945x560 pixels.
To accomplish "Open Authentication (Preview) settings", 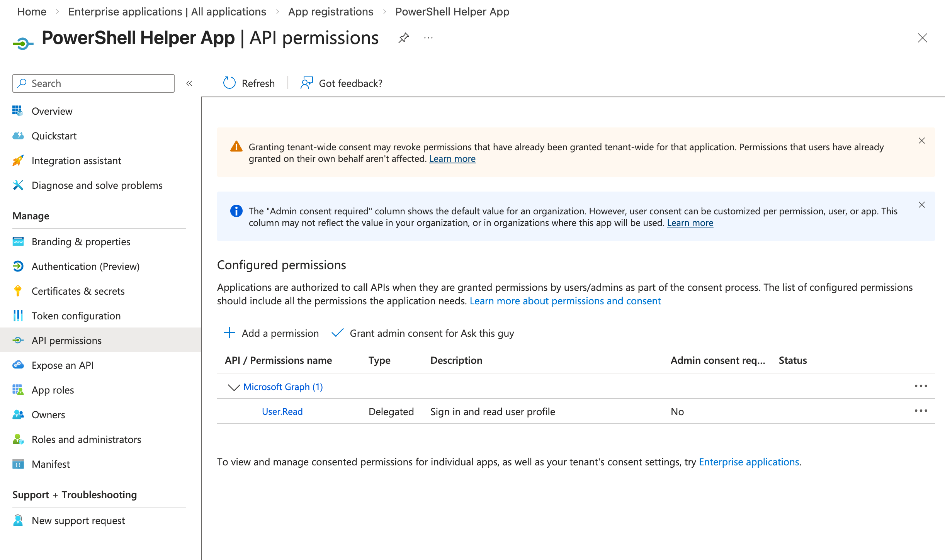I will click(x=86, y=266).
